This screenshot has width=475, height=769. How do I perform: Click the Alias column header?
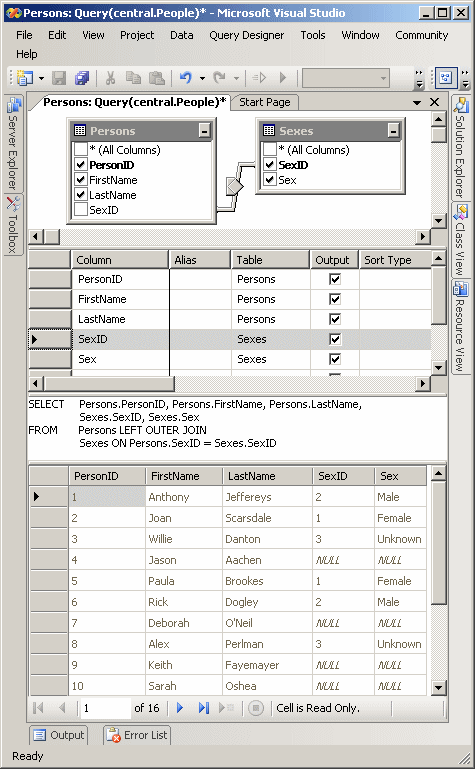pos(200,260)
